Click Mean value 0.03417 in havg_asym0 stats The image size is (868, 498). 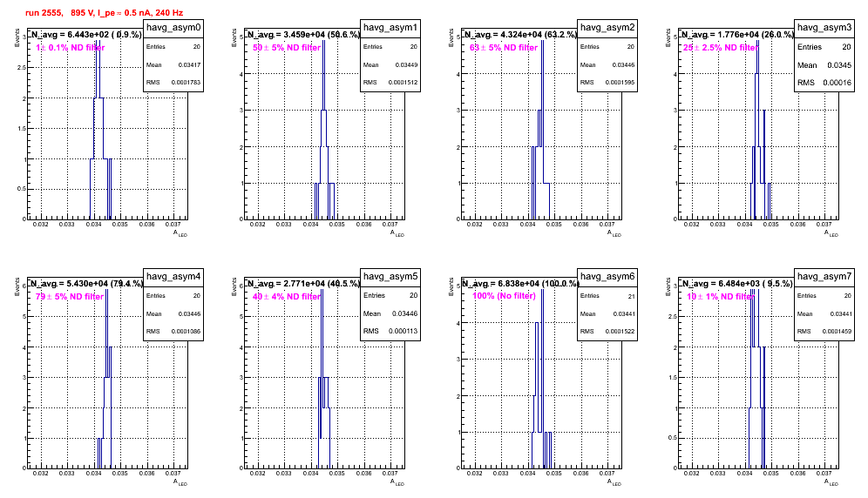189,64
